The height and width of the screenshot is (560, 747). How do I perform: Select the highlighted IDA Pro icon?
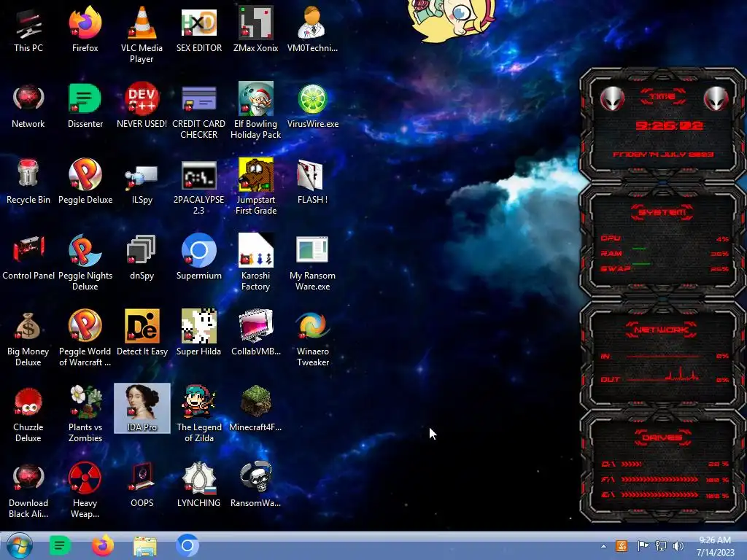point(142,408)
